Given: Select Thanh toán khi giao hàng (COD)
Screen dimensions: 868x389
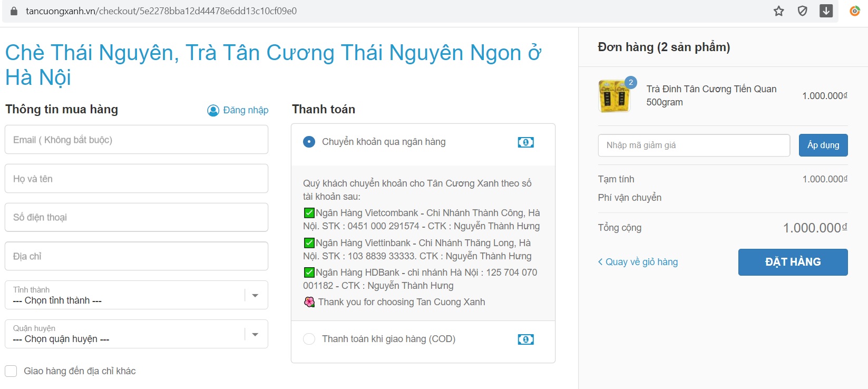Looking at the screenshot, I should (309, 339).
